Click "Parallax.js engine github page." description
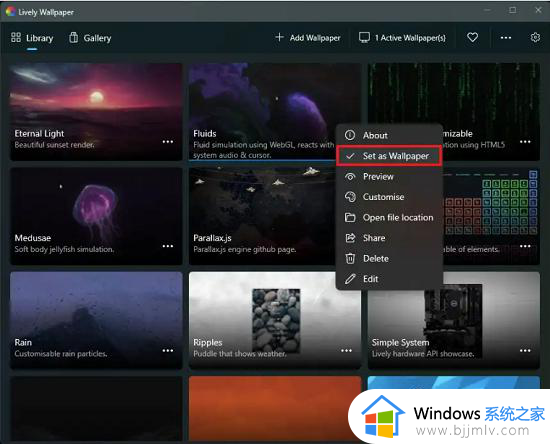550x444 pixels. [244, 249]
